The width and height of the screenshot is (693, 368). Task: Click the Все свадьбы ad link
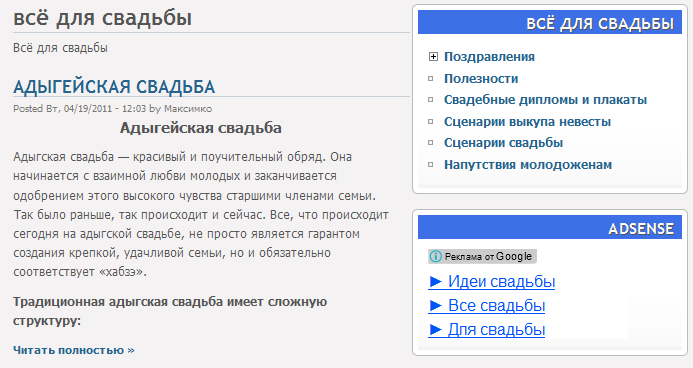[496, 305]
